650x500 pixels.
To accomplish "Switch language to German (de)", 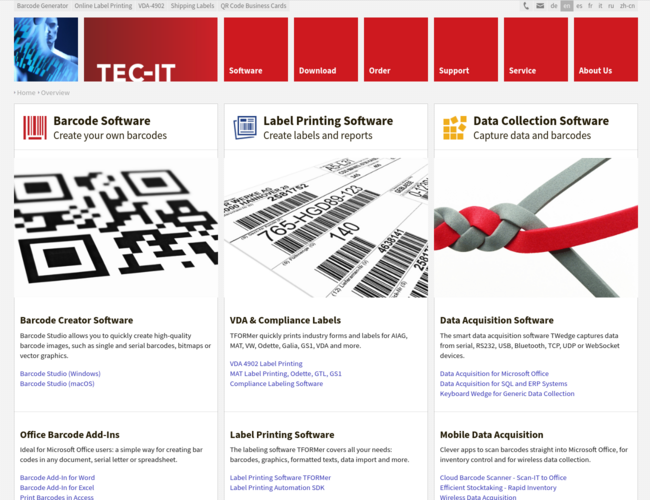I will pos(554,6).
